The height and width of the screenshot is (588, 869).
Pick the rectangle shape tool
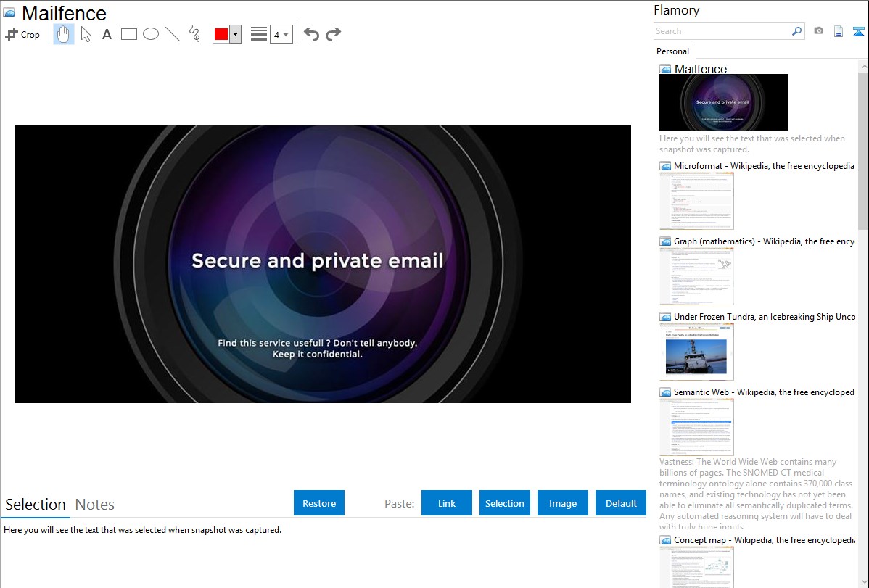tap(129, 34)
